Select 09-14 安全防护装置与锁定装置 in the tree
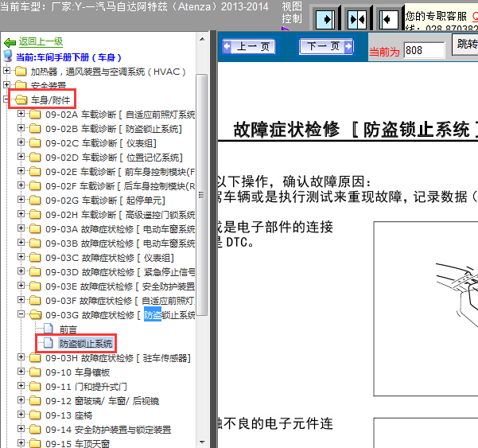Image resolution: width=478 pixels, height=448 pixels. coord(108,430)
